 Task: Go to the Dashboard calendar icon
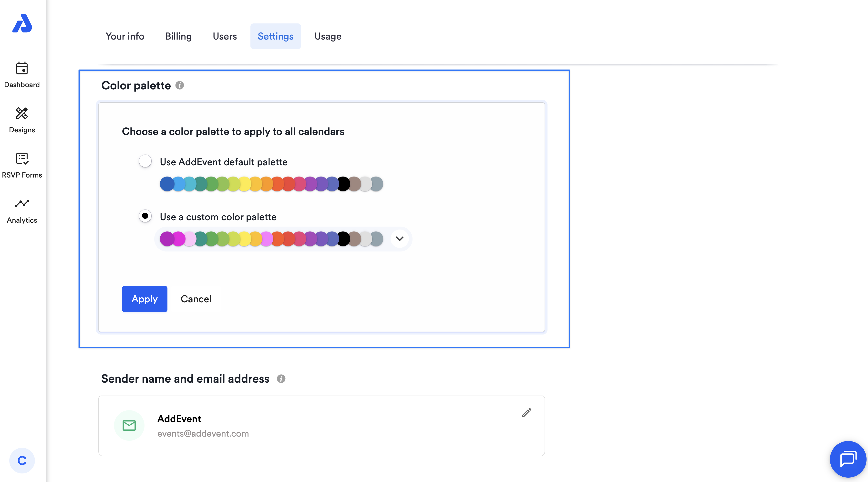point(22,68)
